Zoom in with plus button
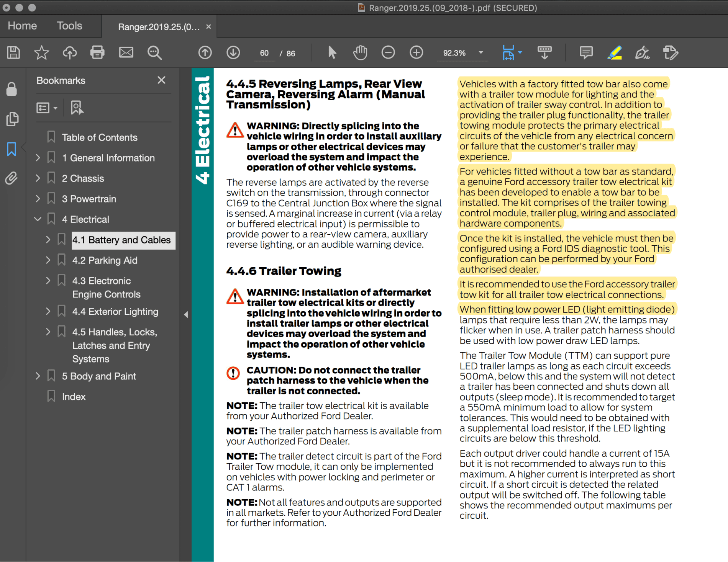728x562 pixels. [x=416, y=52]
